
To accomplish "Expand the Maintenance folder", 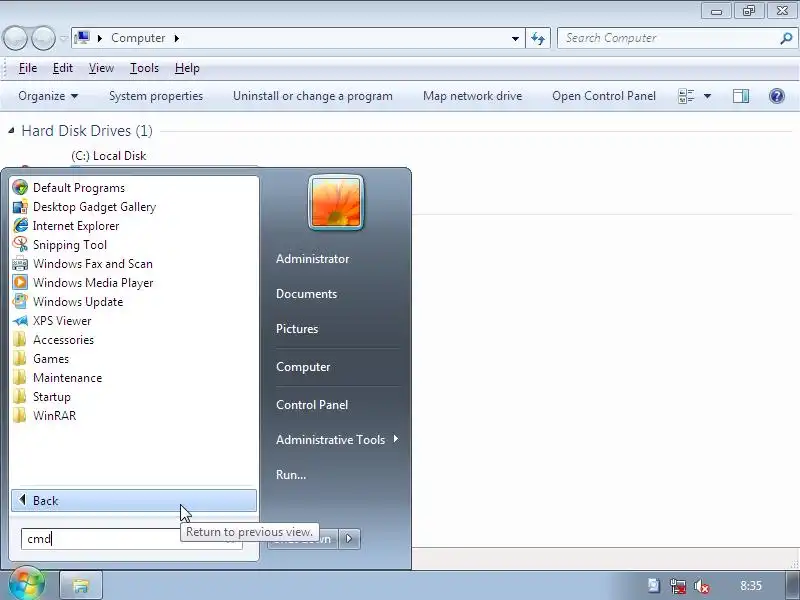I will click(134, 378).
